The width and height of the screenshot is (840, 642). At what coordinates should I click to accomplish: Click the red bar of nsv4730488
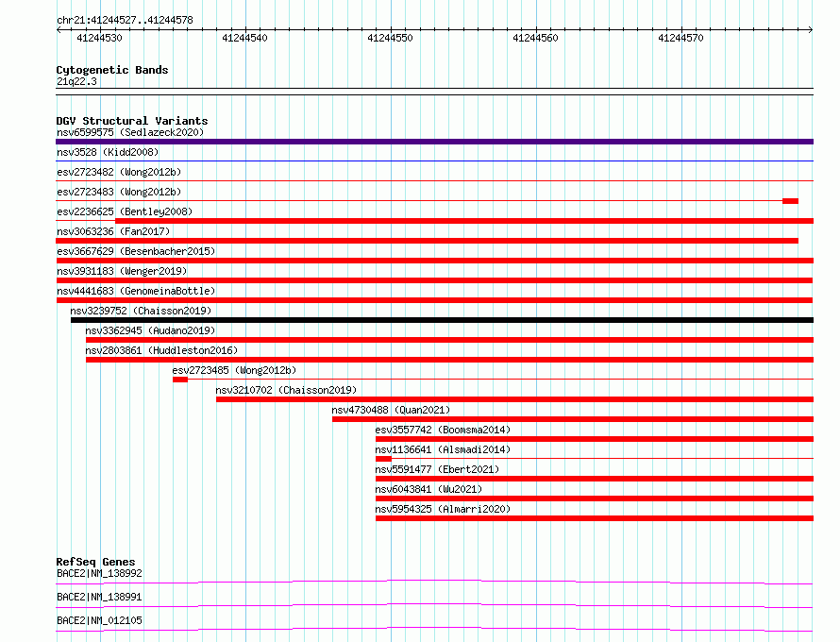(573, 419)
